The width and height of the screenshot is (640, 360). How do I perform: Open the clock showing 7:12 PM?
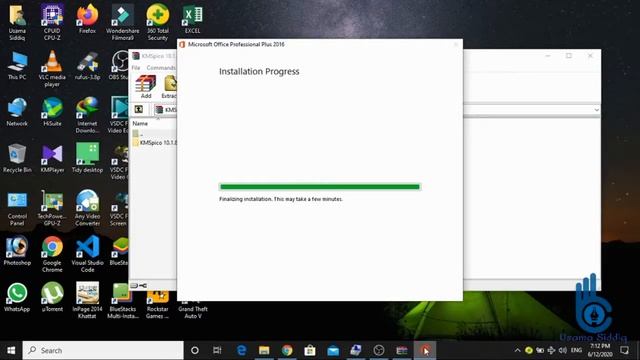600,350
